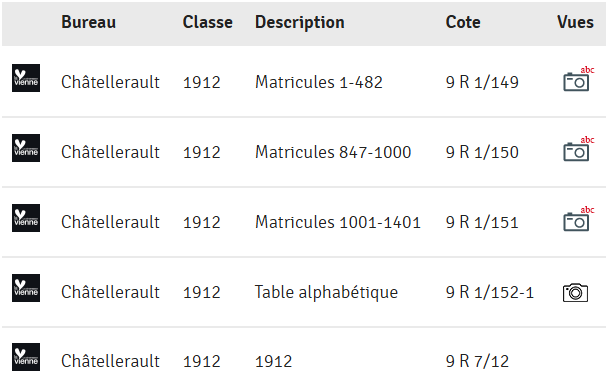Click Vienne logo in 9 R 7/12 row
The height and width of the screenshot is (380, 607).
(26, 357)
